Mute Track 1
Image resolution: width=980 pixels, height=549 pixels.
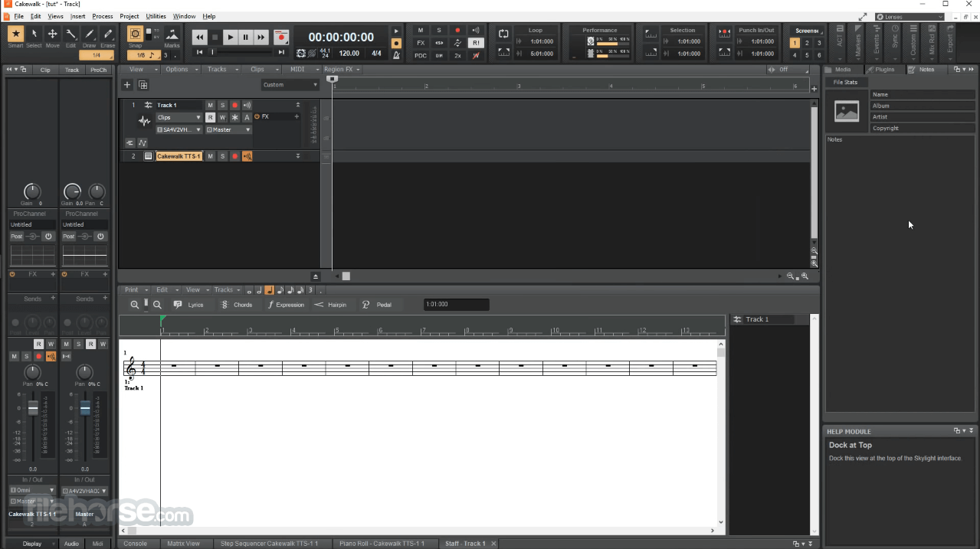coord(210,105)
